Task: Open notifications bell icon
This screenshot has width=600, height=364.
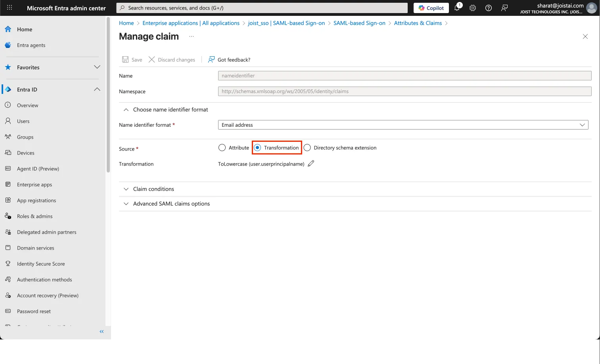Action: [457, 8]
